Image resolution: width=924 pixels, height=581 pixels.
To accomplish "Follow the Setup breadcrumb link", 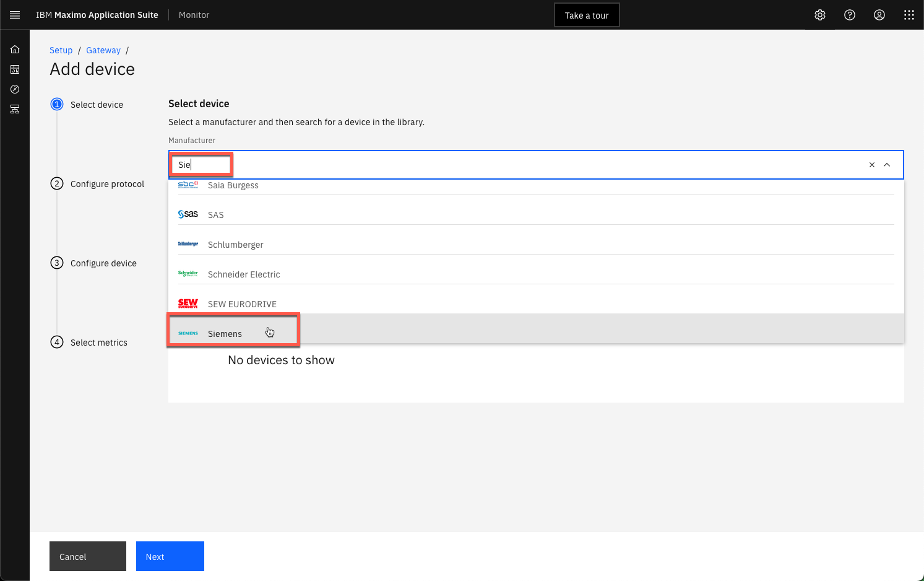I will click(x=61, y=50).
